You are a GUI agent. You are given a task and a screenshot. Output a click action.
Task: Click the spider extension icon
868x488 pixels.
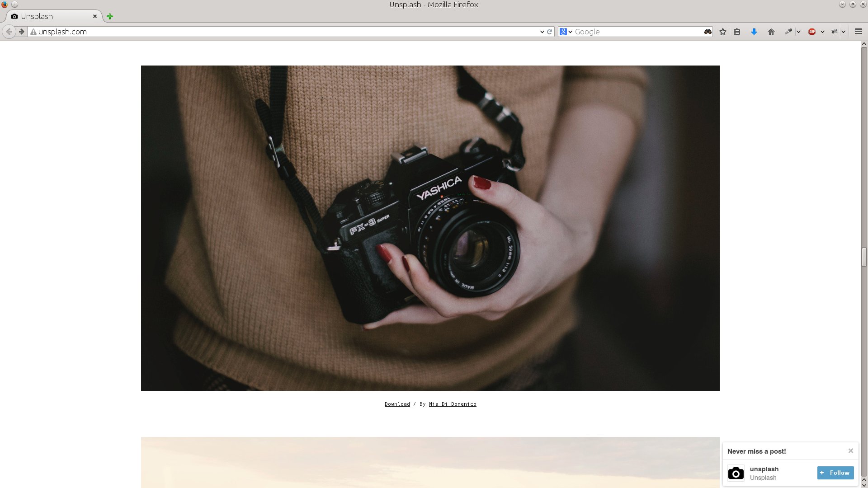tap(835, 32)
